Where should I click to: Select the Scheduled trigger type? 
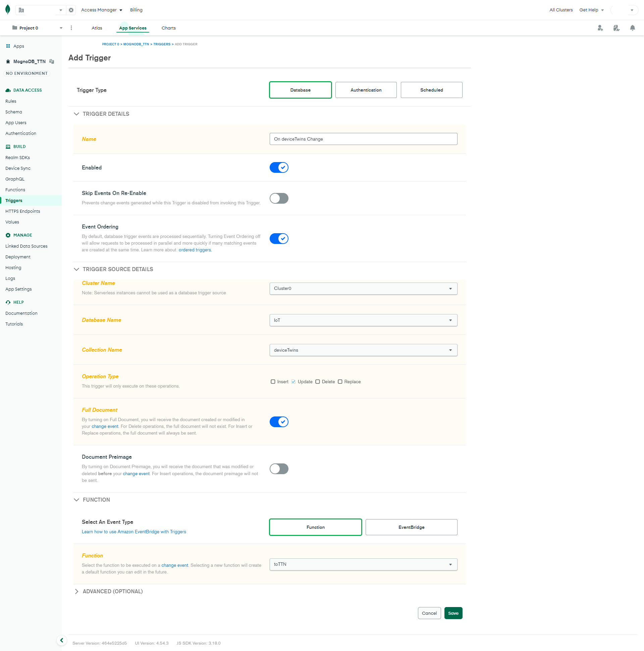click(x=431, y=90)
